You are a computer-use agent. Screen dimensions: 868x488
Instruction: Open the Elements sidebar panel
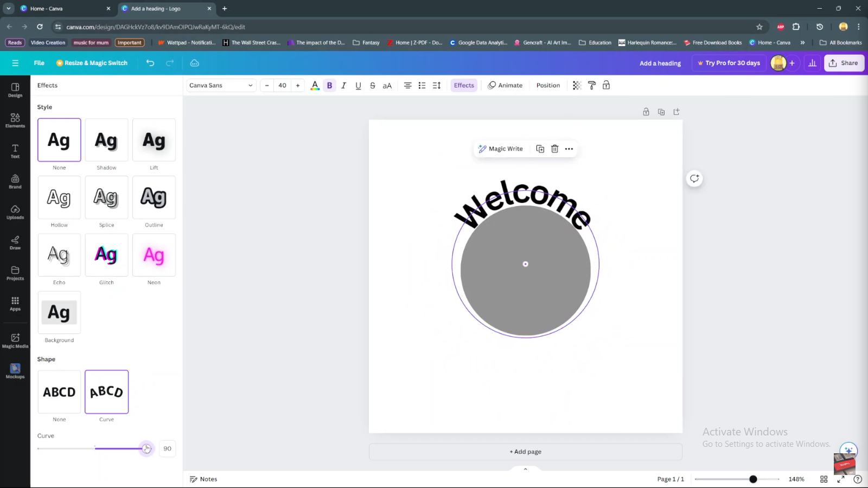[x=15, y=120]
